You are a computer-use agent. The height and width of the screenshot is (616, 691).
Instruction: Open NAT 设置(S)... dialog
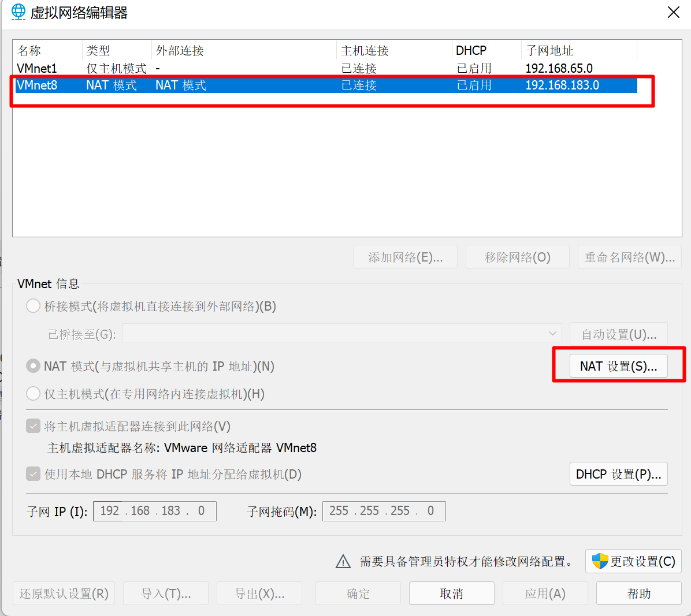[619, 366]
